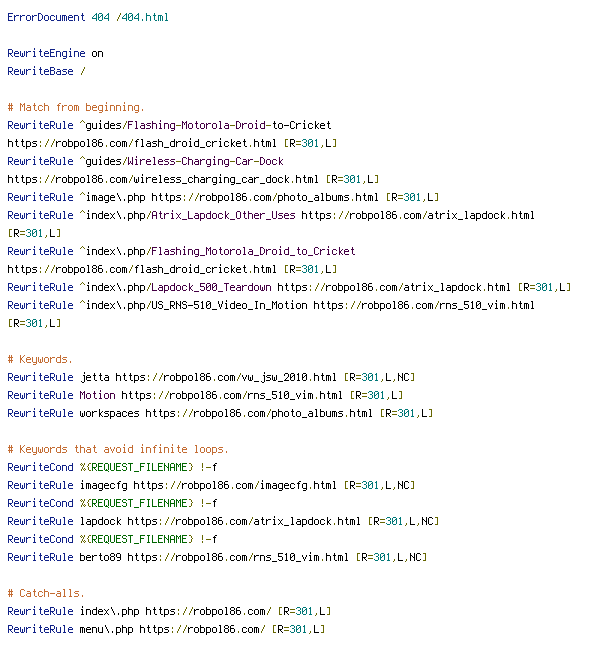Click the 'berto89' rewrite pattern
This screenshot has height=646, width=600.
(x=100, y=557)
